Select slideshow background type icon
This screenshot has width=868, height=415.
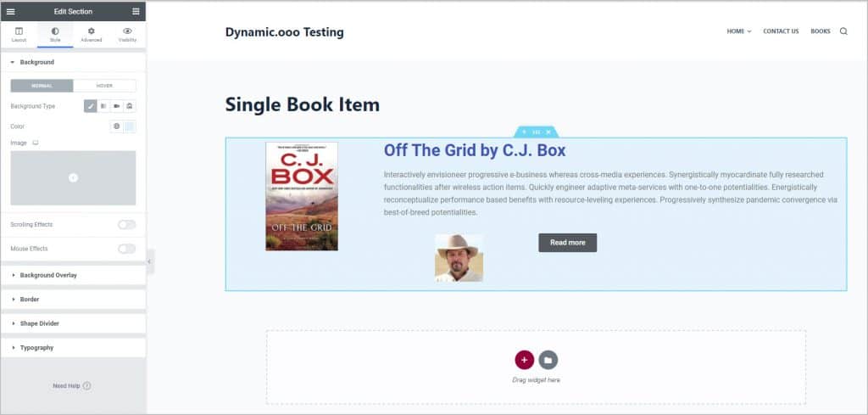click(x=130, y=106)
